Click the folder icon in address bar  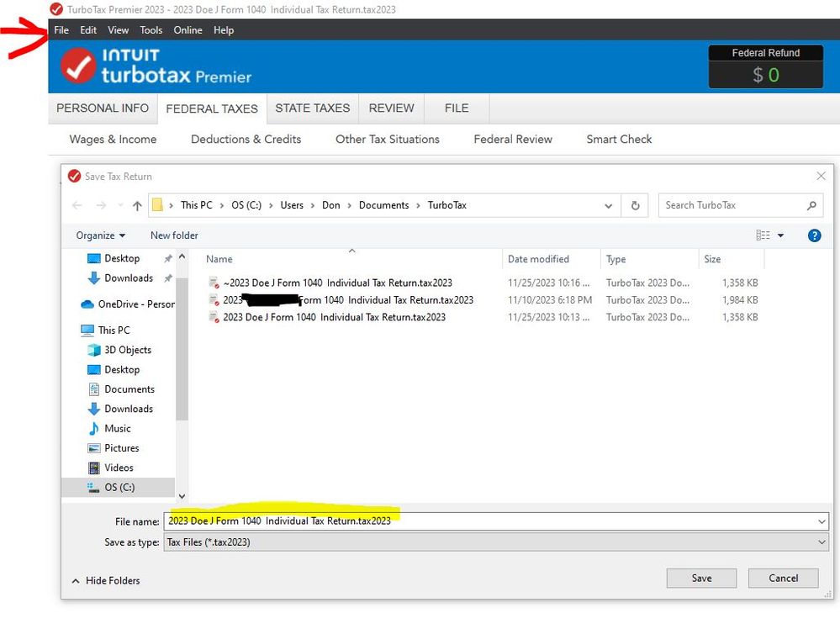coord(157,205)
